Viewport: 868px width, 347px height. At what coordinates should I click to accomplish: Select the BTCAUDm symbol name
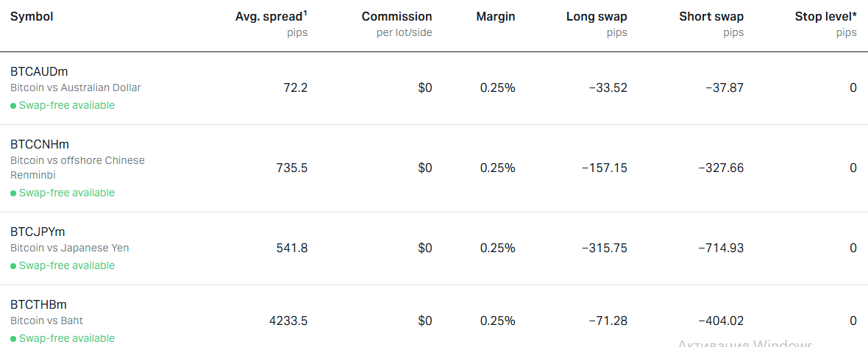click(x=39, y=71)
